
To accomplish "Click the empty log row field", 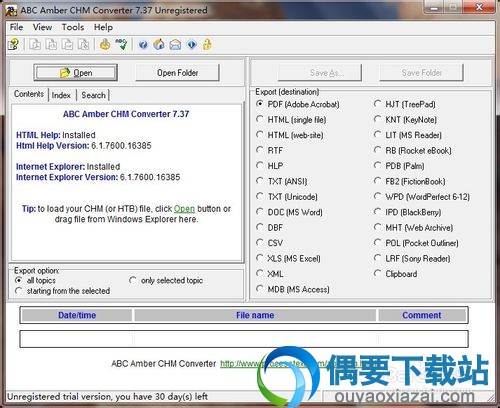I will click(x=244, y=339).
